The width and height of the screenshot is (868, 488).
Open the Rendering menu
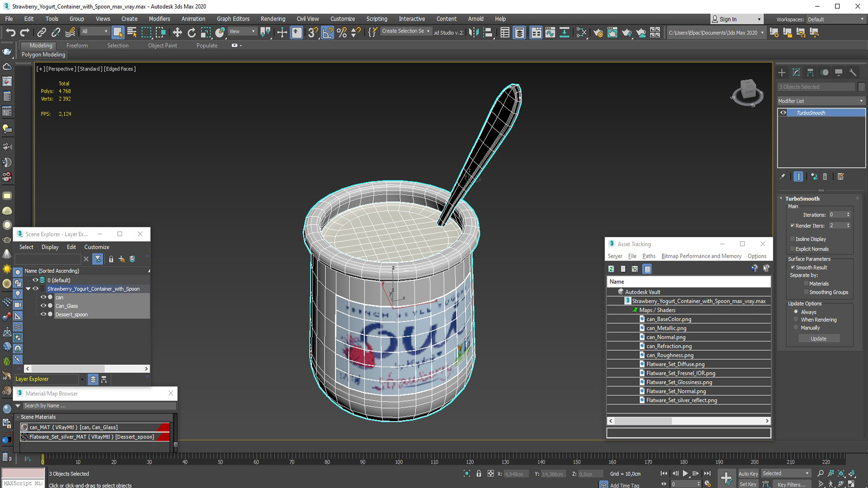coord(273,19)
